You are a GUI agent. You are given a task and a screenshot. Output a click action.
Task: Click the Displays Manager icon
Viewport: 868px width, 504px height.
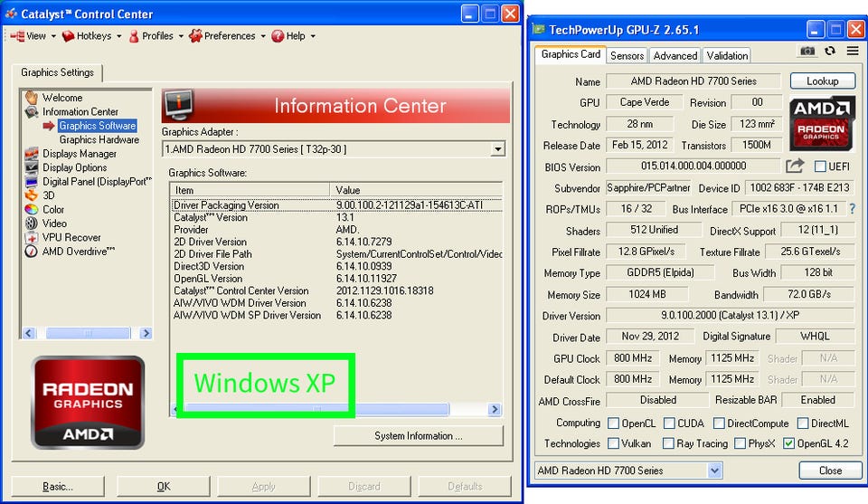(32, 154)
